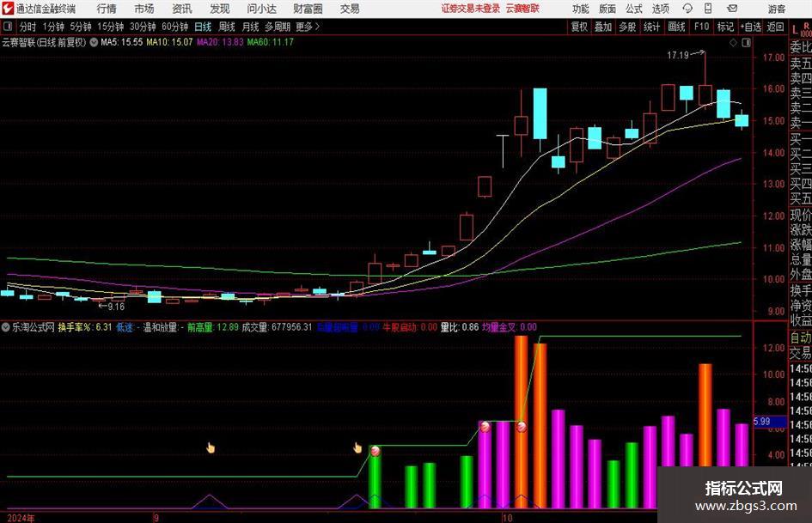This screenshot has height=523, width=812.
Task: Open the 财富圈 menu
Action: (x=308, y=9)
